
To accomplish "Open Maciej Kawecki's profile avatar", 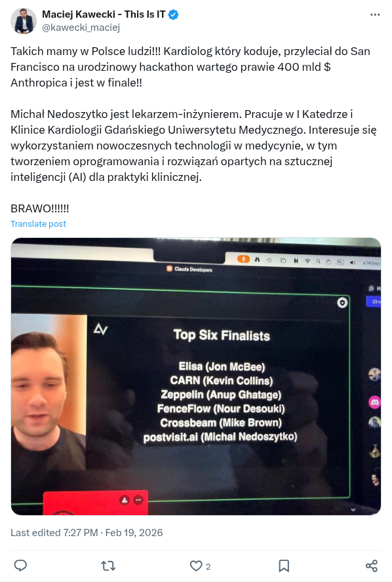I will pyautogui.click(x=24, y=21).
